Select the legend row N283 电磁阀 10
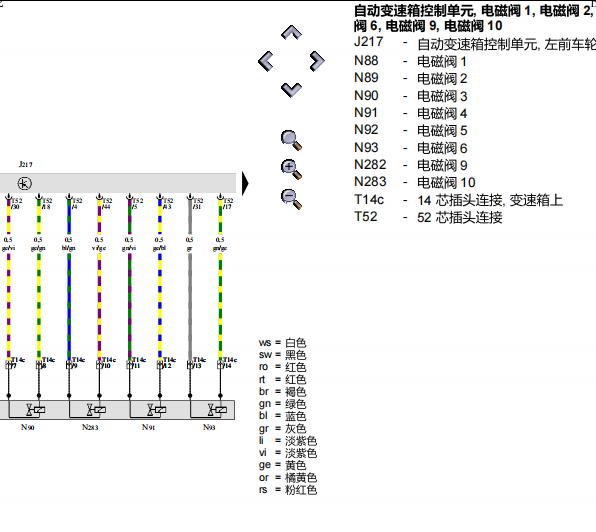The width and height of the screenshot is (596, 532). click(414, 182)
